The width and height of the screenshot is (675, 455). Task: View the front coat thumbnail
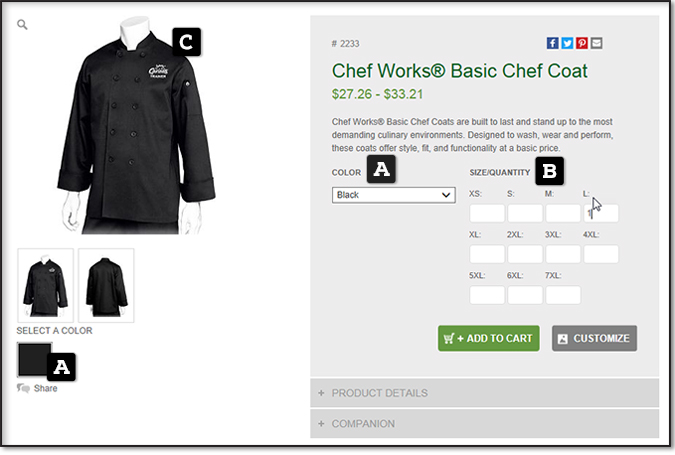pyautogui.click(x=46, y=285)
